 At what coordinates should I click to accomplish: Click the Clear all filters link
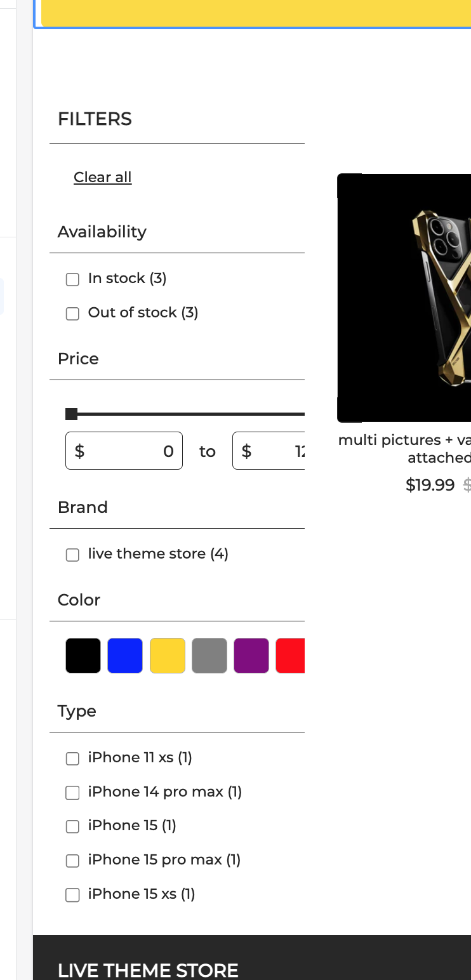point(102,177)
